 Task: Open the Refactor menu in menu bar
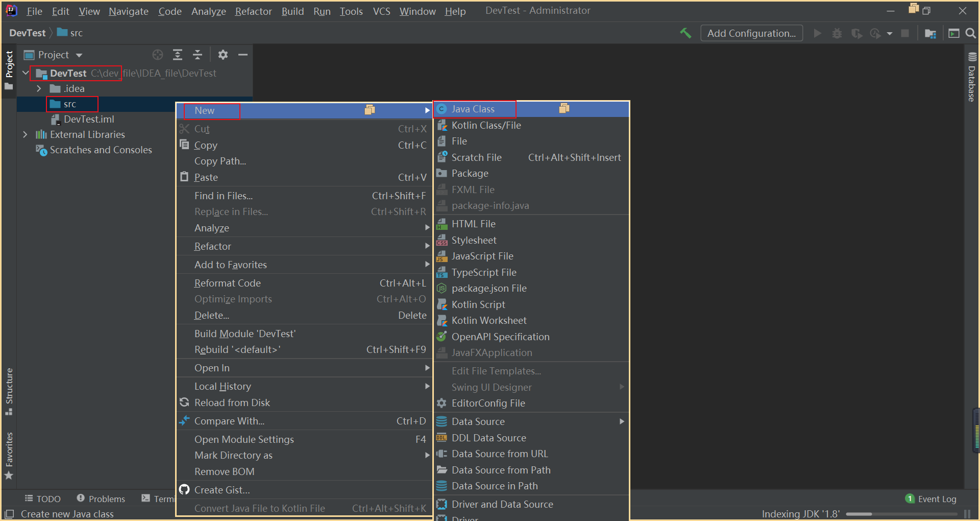coord(253,11)
